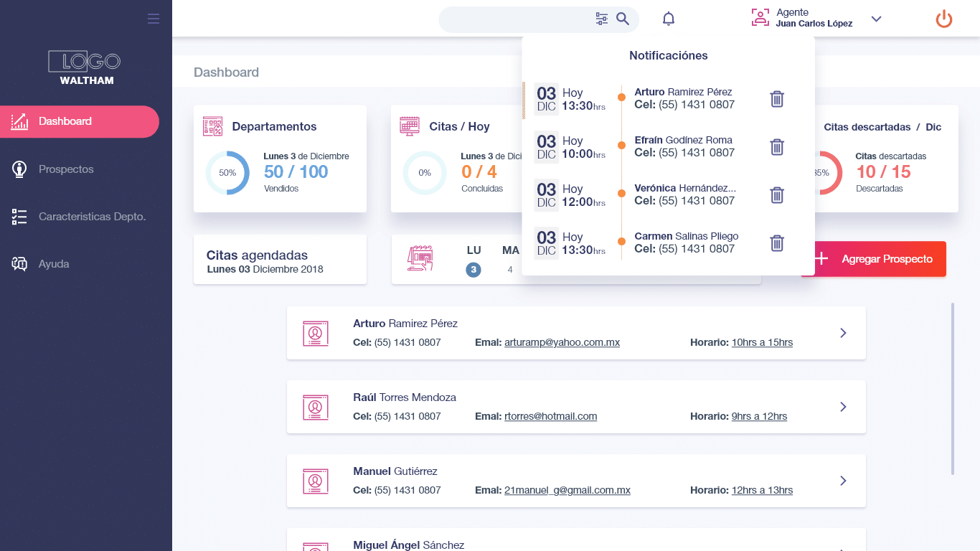Click the LOGO WALTHAM brand logo

coord(85,67)
